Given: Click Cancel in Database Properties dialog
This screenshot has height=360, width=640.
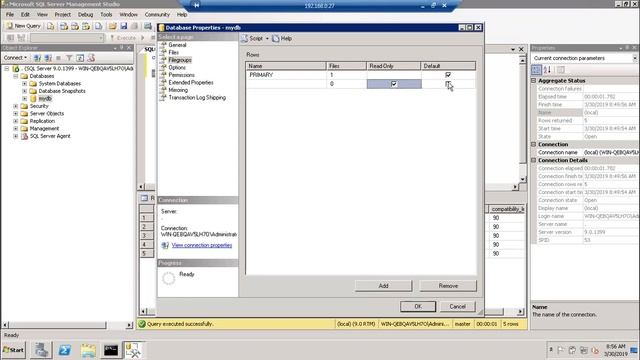Looking at the screenshot, I should pyautogui.click(x=458, y=306).
